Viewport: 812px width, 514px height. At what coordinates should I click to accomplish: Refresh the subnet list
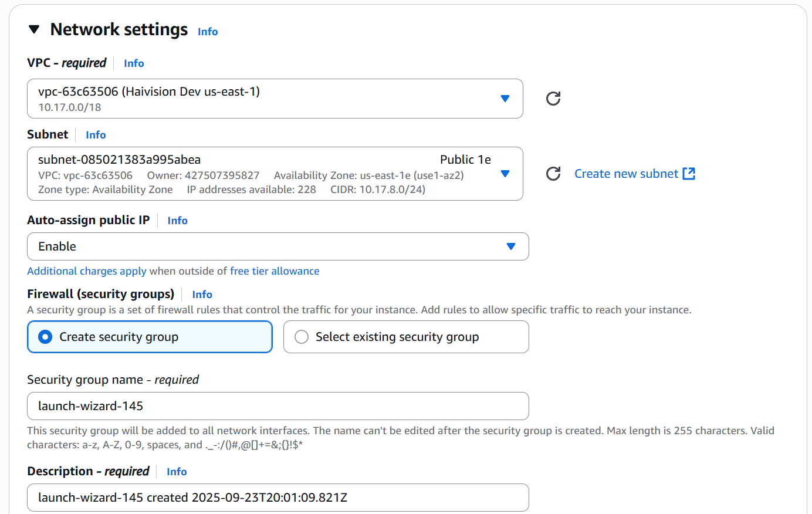coord(552,174)
